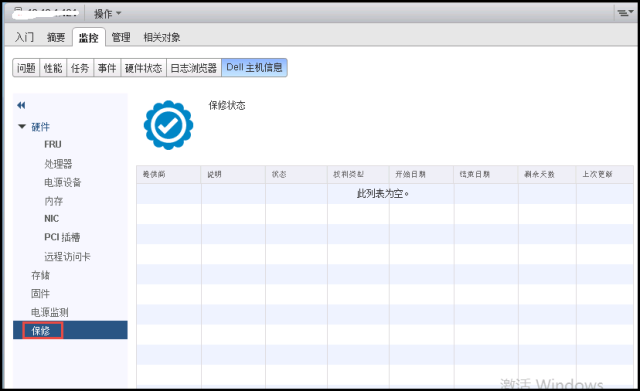Select the 性能 sub-tab
The height and width of the screenshot is (391, 640).
[53, 68]
